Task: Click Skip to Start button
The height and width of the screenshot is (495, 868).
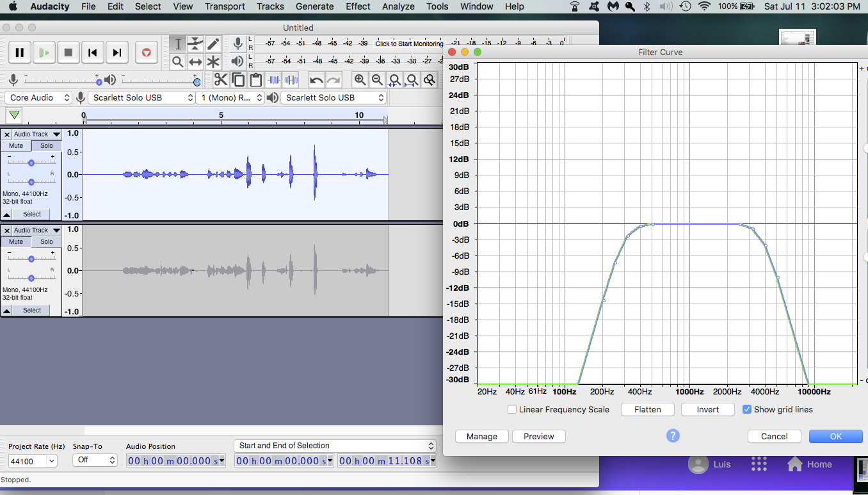Action: [x=93, y=53]
